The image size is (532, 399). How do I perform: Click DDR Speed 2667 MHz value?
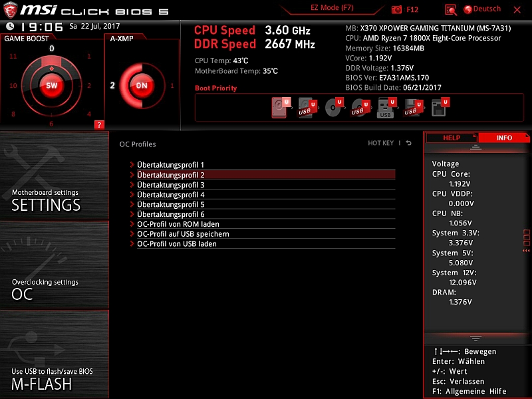coord(290,44)
